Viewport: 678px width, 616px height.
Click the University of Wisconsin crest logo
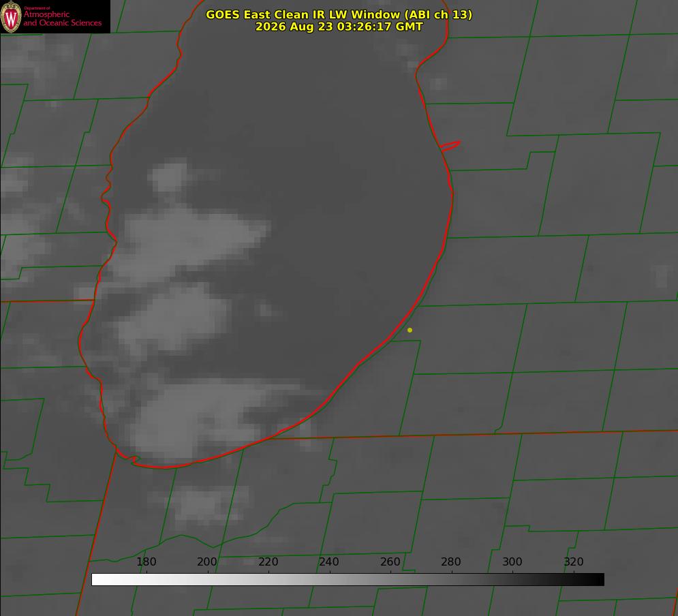pyautogui.click(x=11, y=16)
